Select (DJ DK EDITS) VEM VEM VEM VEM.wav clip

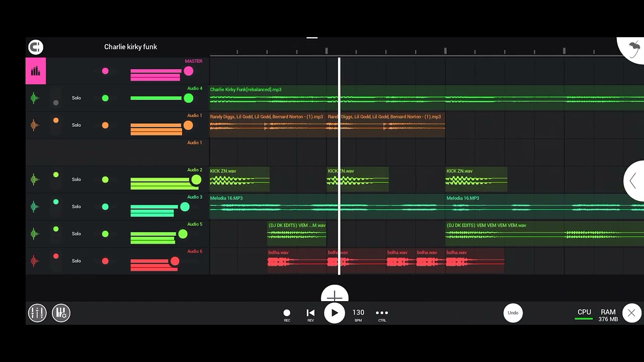(x=544, y=234)
